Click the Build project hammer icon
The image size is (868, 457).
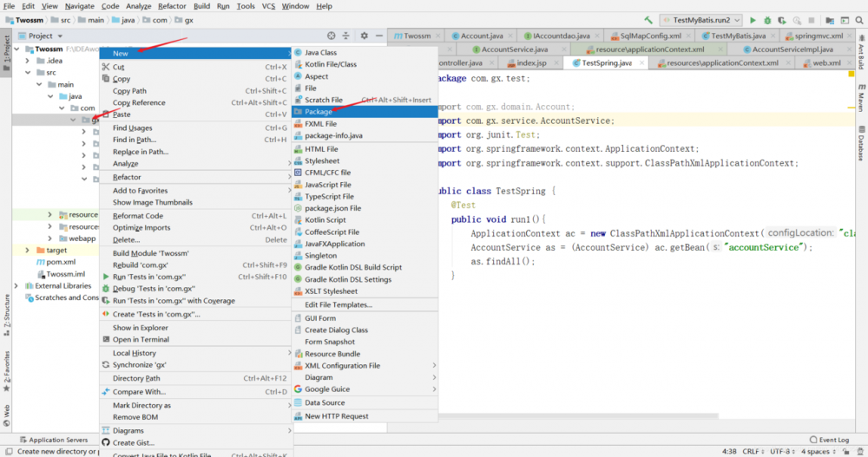648,20
